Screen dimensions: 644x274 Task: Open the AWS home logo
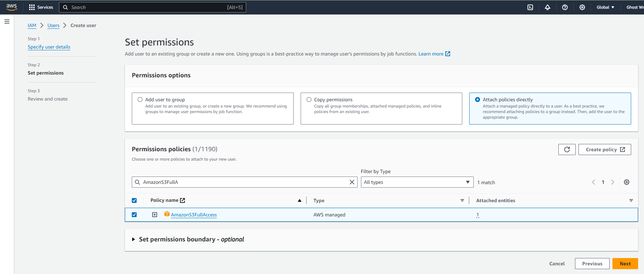[11, 7]
